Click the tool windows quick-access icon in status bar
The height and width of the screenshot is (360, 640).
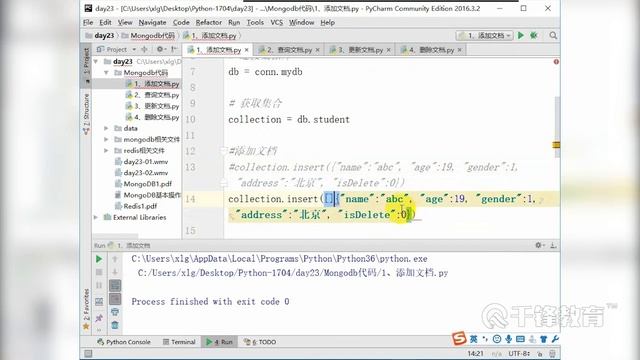point(88,353)
